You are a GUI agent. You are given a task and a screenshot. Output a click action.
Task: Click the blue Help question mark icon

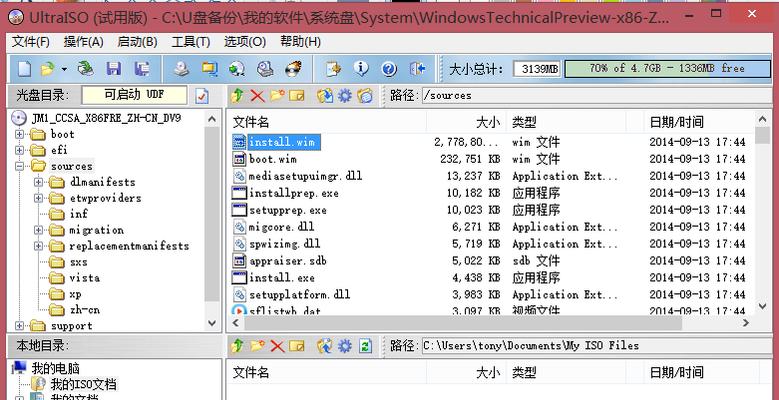tap(389, 69)
